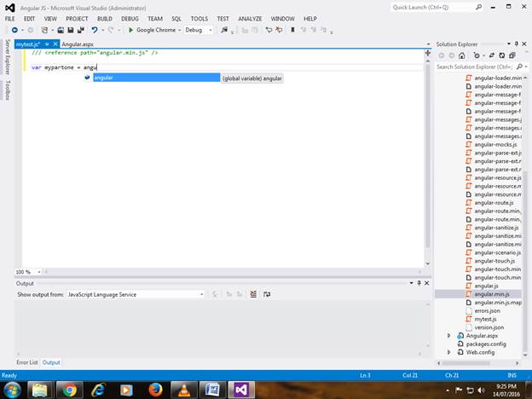Image resolution: width=532 pixels, height=399 pixels.
Task: Clear all text in the Output pane
Action: click(x=253, y=294)
